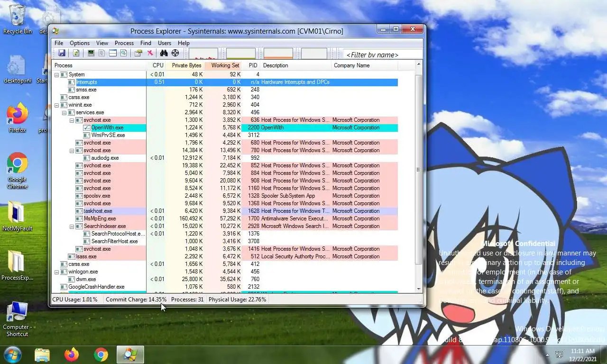Collapse the SearchIndexer.exe tree node

click(72, 226)
